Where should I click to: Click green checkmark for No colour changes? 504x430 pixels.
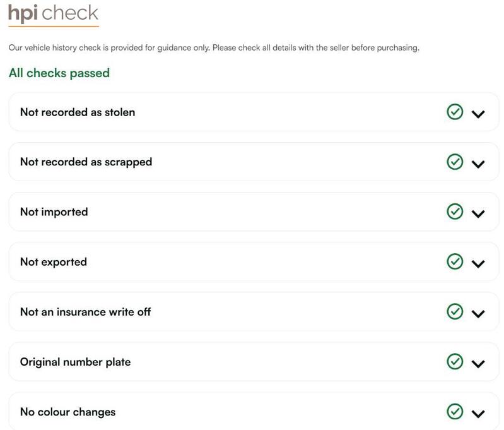(455, 411)
